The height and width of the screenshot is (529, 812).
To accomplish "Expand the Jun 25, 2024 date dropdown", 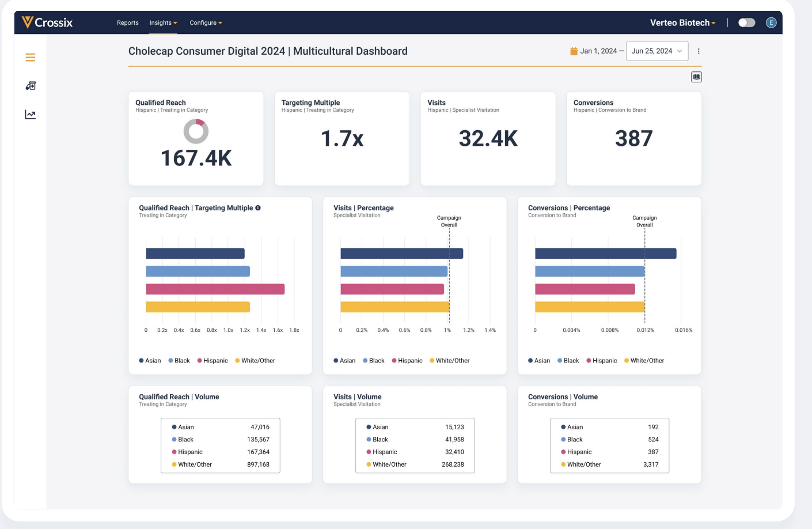I will (x=657, y=51).
